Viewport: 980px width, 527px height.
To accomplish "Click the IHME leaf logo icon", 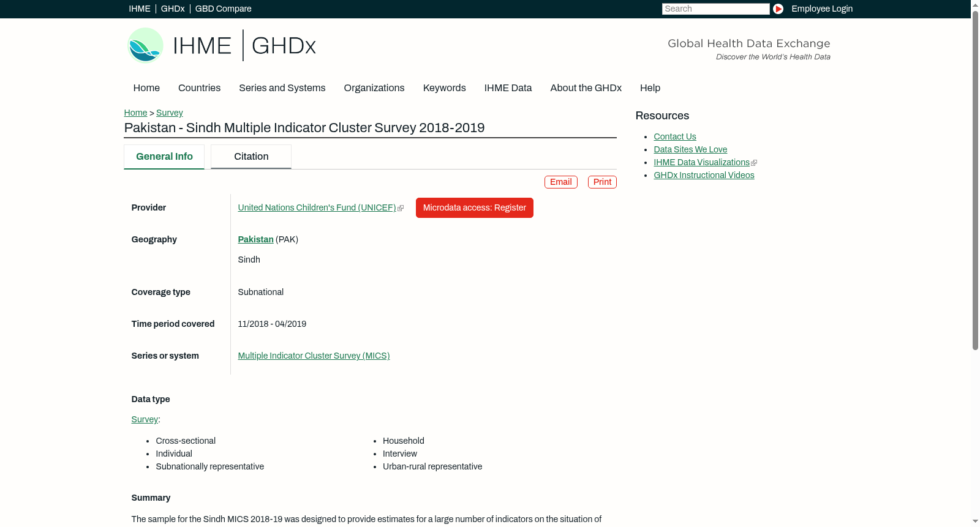I will click(x=145, y=45).
